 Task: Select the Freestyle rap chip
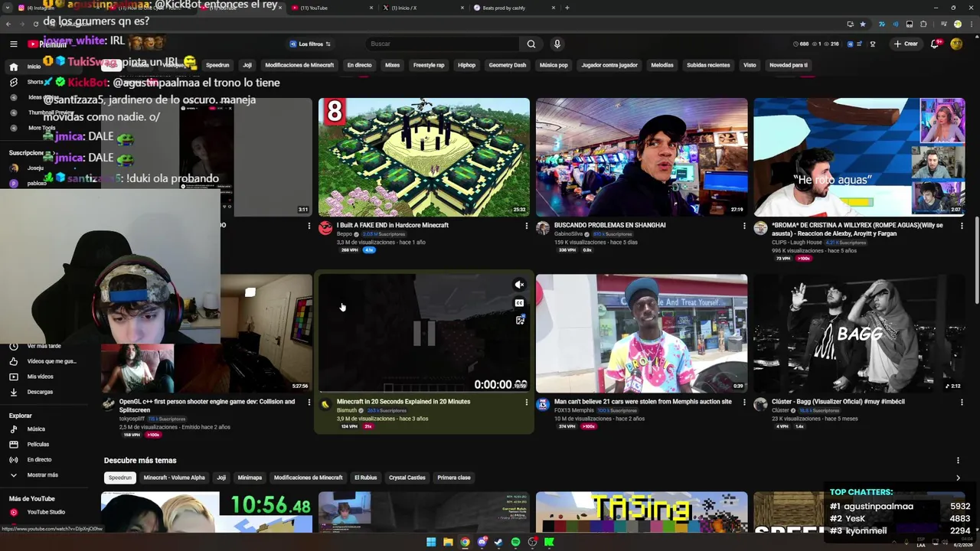click(429, 65)
